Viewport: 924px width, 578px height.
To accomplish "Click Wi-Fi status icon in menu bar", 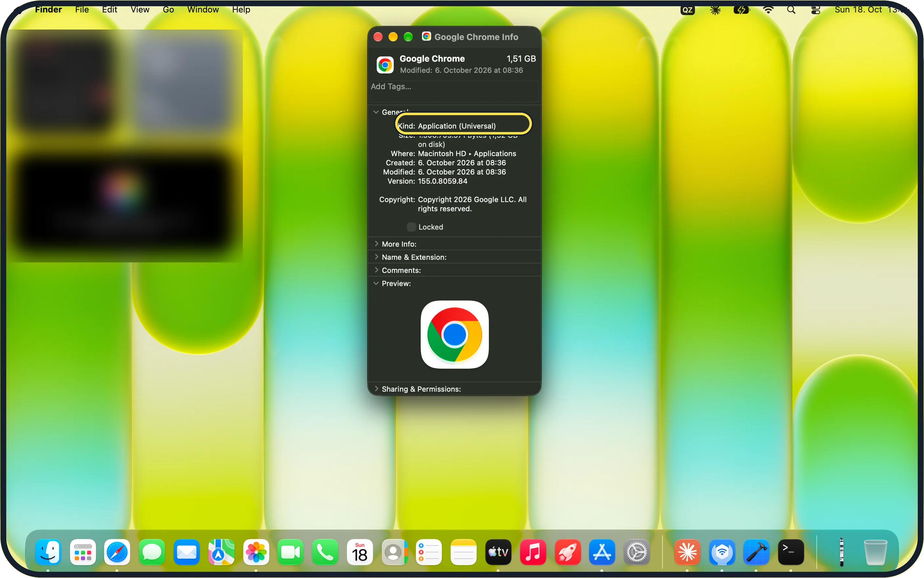I will [x=768, y=10].
